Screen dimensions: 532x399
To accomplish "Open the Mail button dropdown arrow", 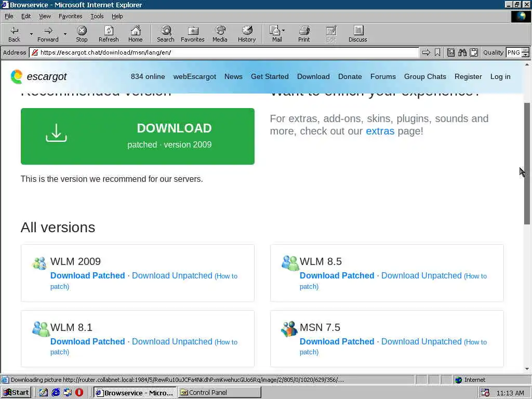I will coord(283,31).
